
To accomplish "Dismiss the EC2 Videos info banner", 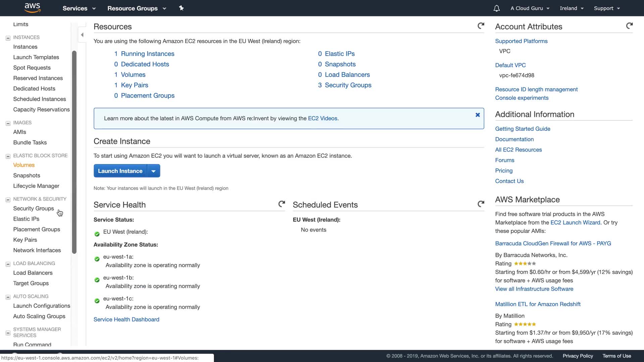I will [477, 115].
